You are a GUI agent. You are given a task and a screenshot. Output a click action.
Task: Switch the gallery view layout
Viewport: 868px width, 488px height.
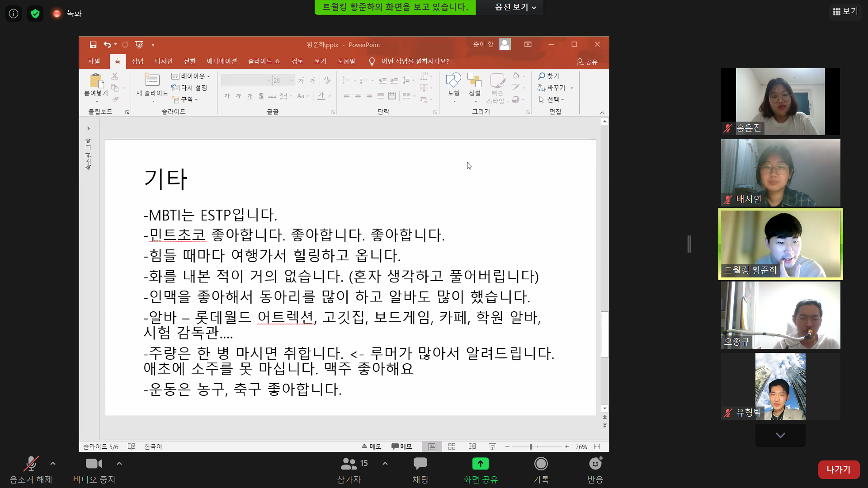(x=845, y=12)
